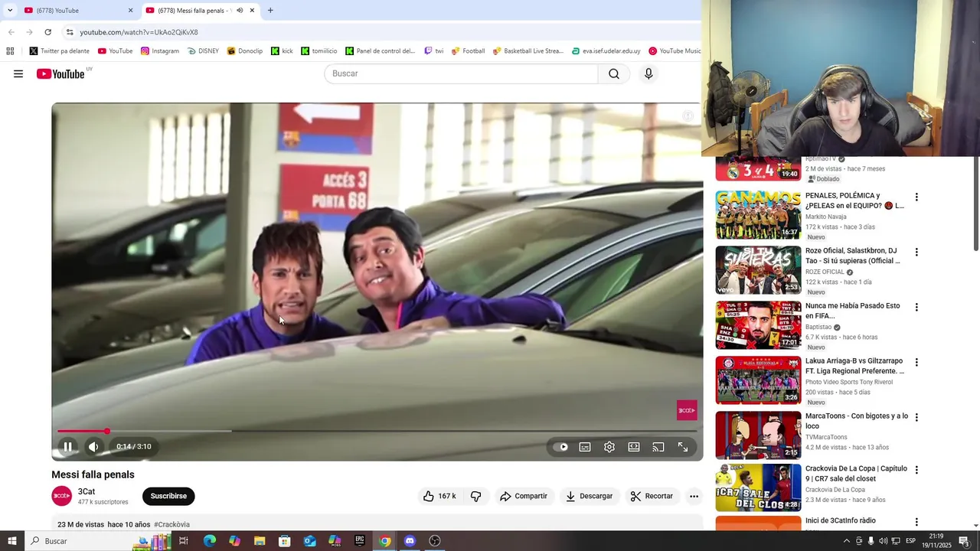Click the browser back arrow
This screenshot has width=980, height=551.
pos(11,32)
